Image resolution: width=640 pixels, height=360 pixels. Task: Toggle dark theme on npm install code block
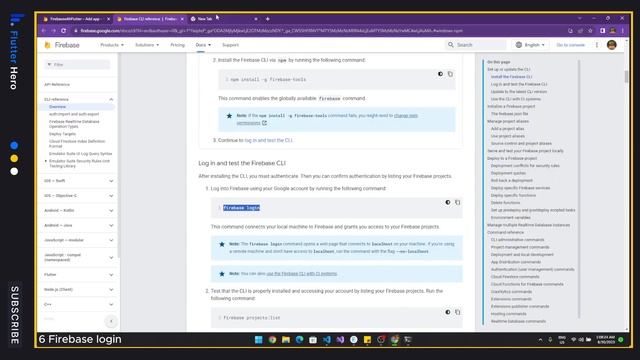[x=440, y=74]
